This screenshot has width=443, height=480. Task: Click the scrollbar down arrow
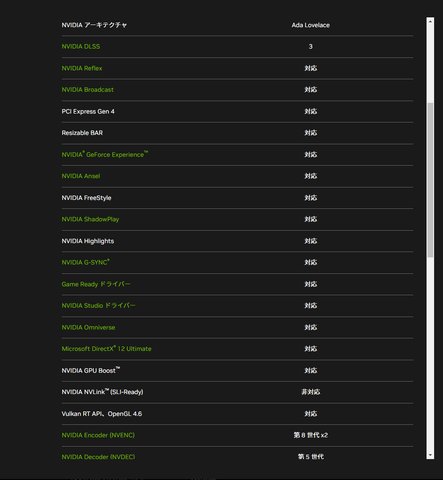pyautogui.click(x=430, y=455)
